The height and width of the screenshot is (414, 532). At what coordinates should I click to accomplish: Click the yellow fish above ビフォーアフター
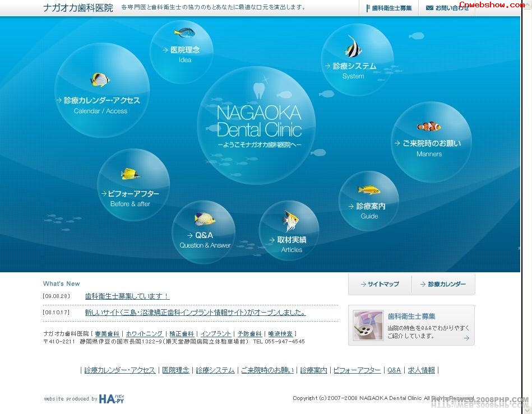pos(130,174)
